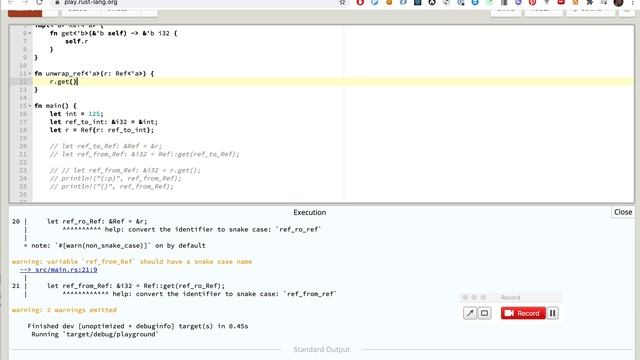Click 'warning: 2 warnings emitted' text
Screen dimensions: 640x360
(x=64, y=310)
